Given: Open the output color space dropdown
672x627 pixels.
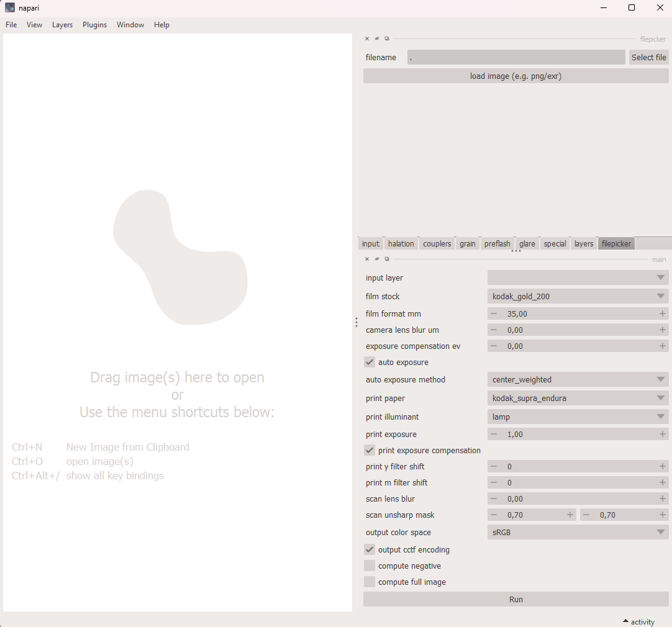Looking at the screenshot, I should point(578,533).
